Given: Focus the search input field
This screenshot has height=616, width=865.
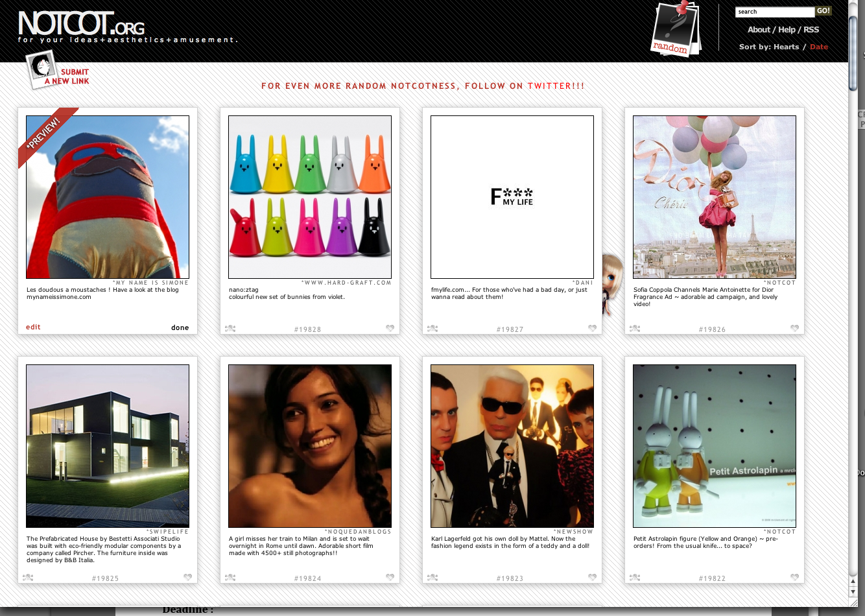Looking at the screenshot, I should pos(775,12).
